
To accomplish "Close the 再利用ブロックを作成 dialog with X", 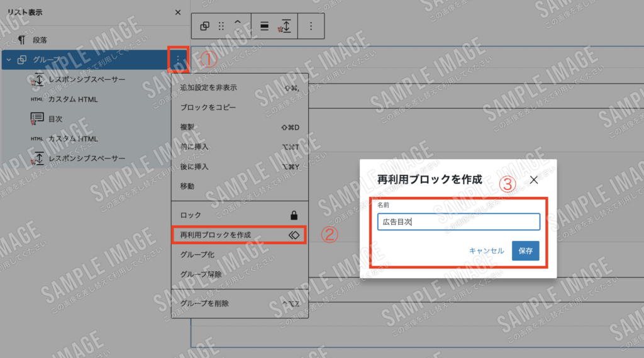I will click(x=534, y=180).
